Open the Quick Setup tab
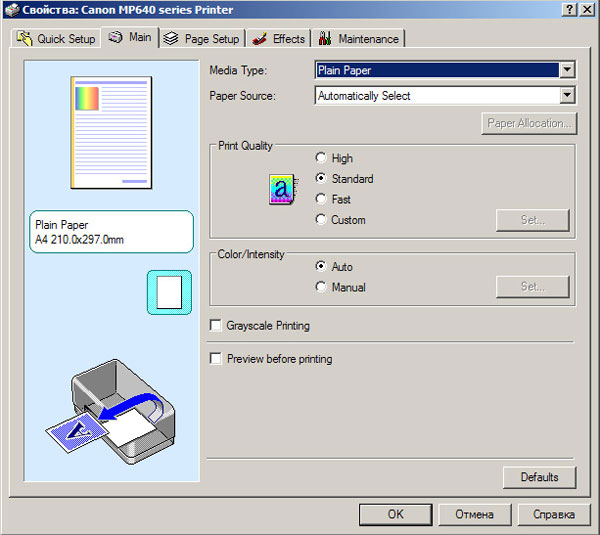Viewport: 600px width, 535px height. [x=56, y=39]
